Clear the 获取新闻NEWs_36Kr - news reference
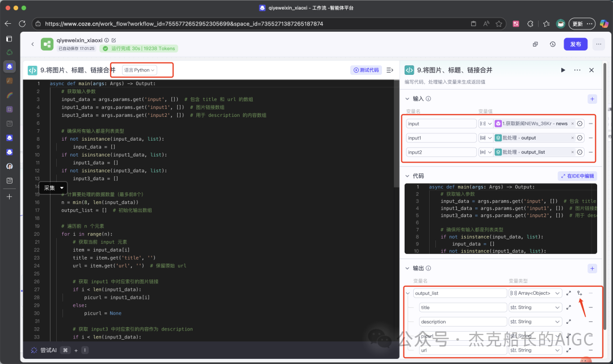The image size is (613, 364). pyautogui.click(x=573, y=124)
